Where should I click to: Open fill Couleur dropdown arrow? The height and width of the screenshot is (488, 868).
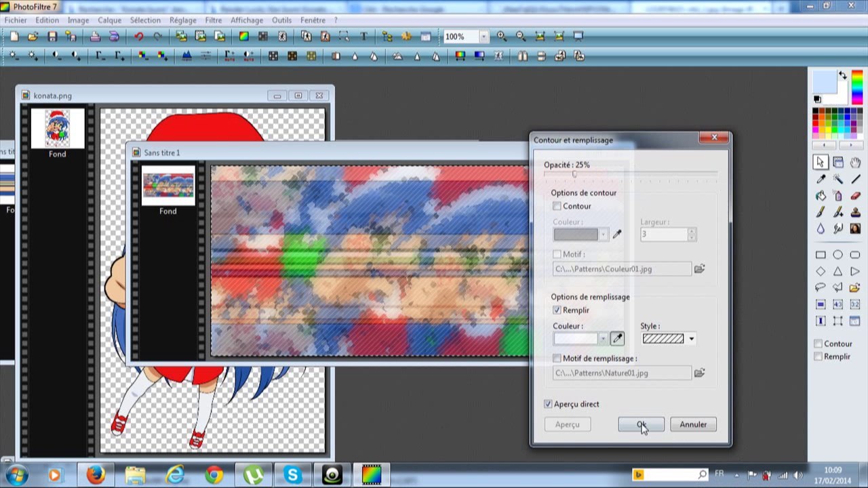(603, 338)
